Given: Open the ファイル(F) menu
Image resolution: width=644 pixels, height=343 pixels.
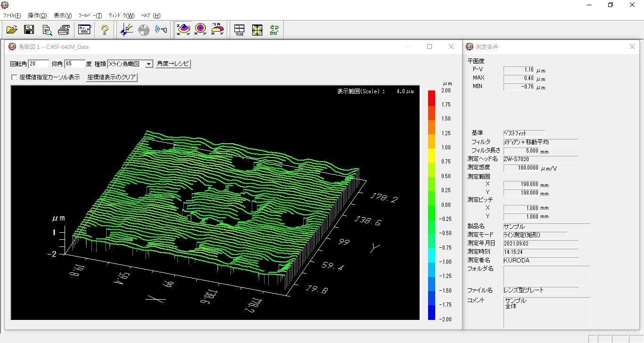Looking at the screenshot, I should [12, 15].
